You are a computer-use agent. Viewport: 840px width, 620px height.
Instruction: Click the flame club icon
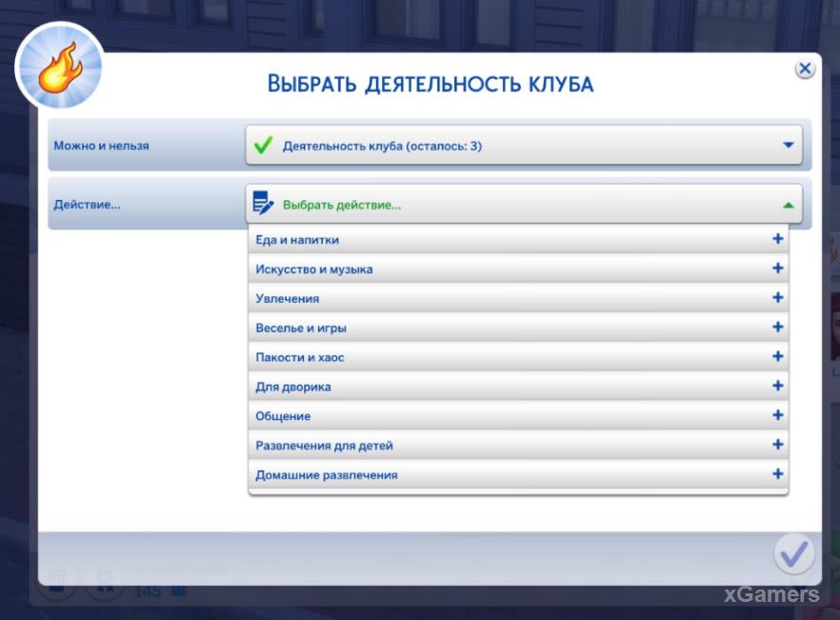click(59, 64)
